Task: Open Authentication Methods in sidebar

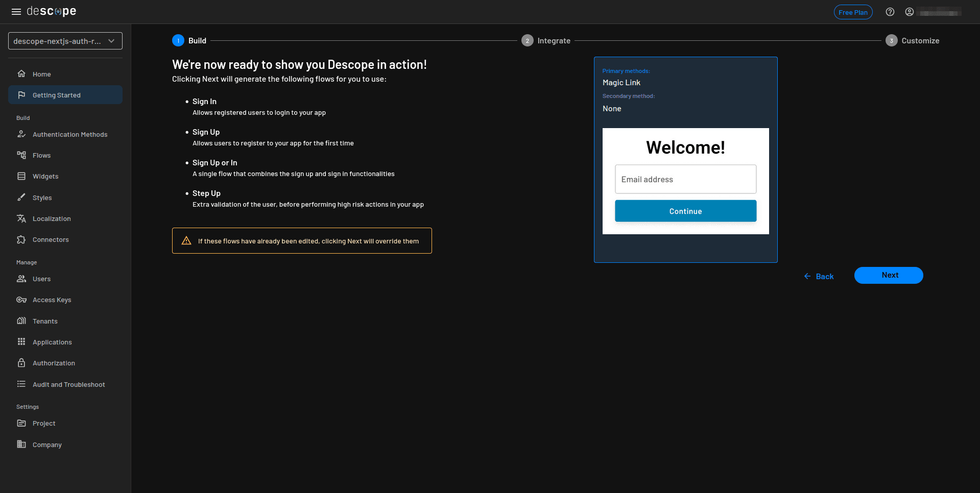Action: tap(70, 135)
